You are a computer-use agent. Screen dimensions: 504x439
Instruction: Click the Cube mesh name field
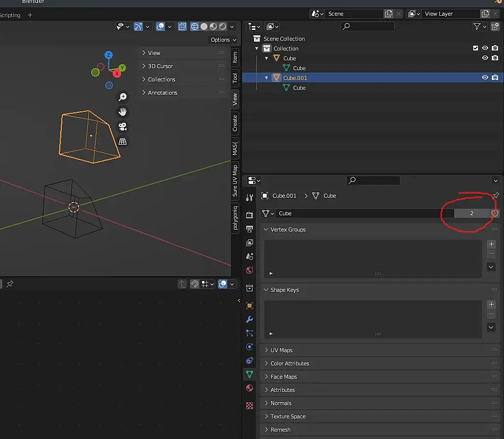[363, 213]
